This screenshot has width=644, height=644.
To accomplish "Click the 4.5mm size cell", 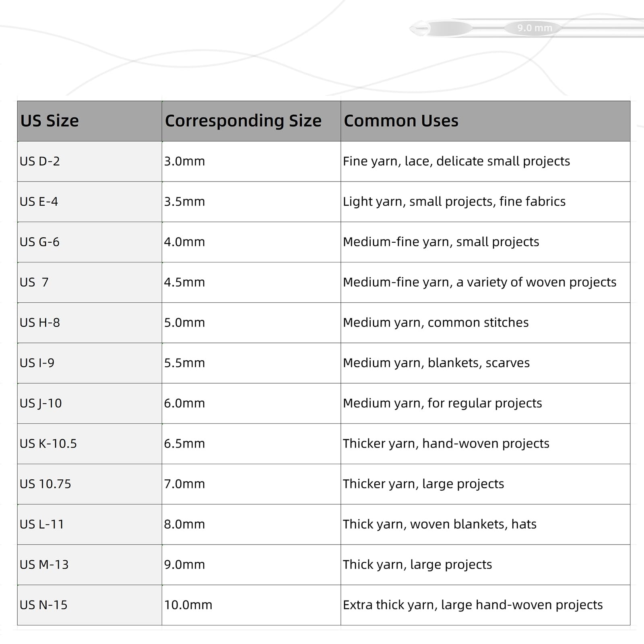I will [251, 283].
